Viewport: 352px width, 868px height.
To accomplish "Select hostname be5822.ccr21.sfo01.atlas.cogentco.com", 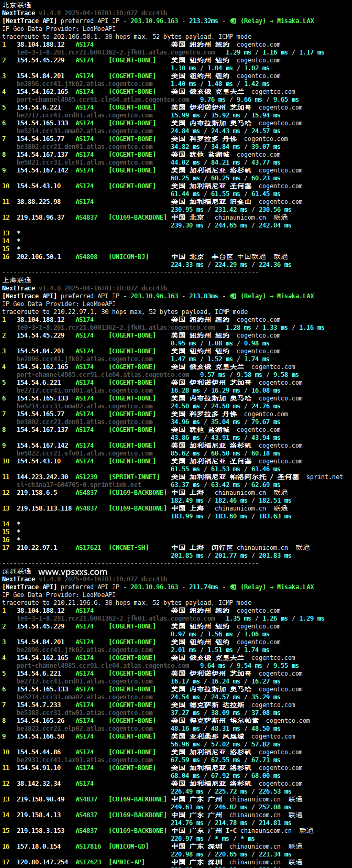I will pos(85,453).
